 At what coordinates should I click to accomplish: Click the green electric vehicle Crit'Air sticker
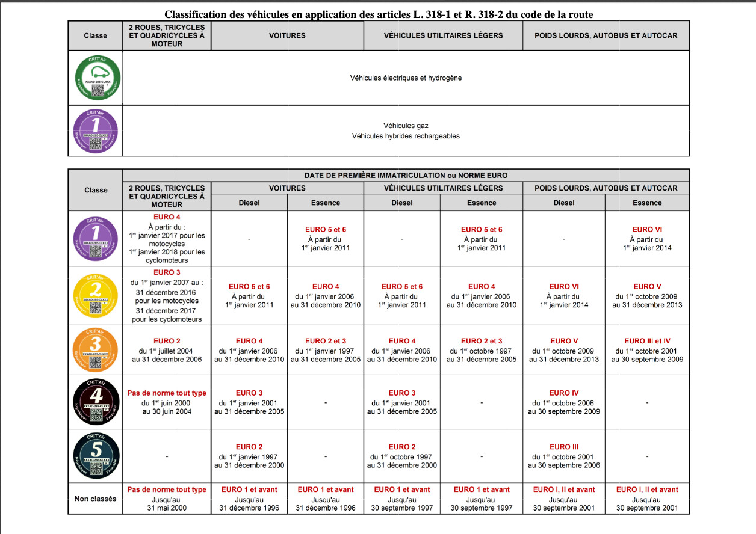tap(97, 78)
